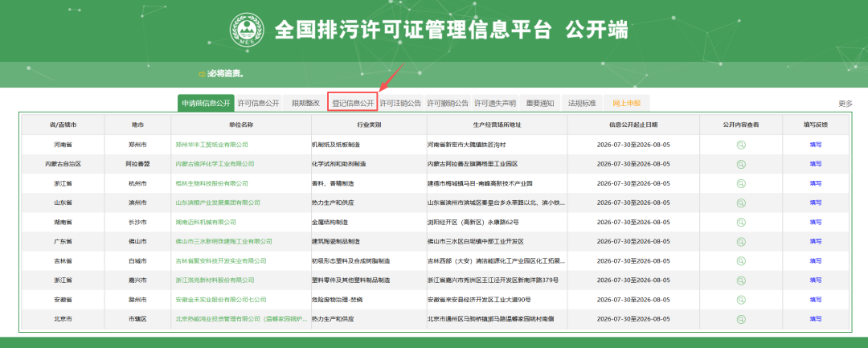Switch to 申请前信息公开 tab

point(206,104)
